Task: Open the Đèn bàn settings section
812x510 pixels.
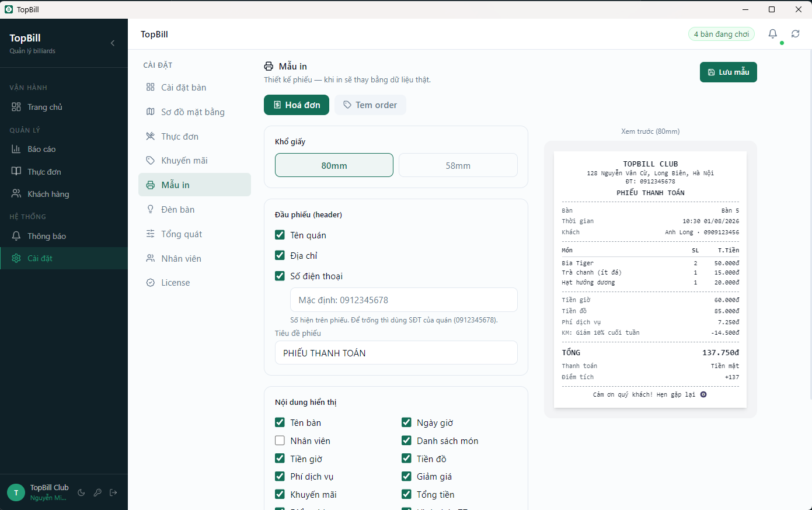Action: pos(194,210)
